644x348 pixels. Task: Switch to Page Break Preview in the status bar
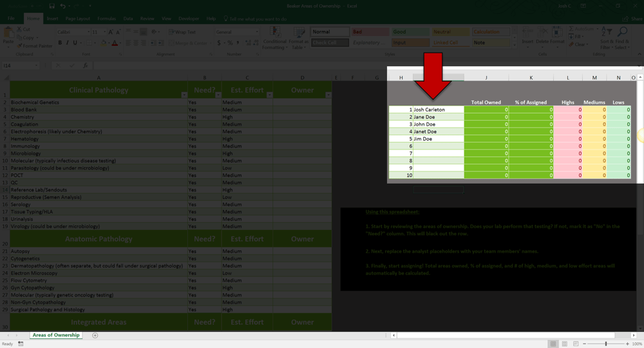coord(576,344)
